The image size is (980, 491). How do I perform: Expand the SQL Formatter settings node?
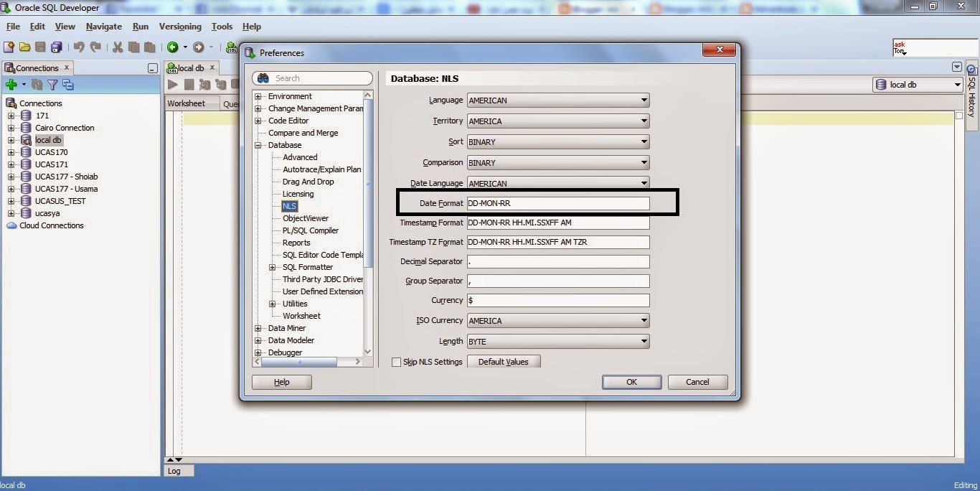(x=272, y=266)
